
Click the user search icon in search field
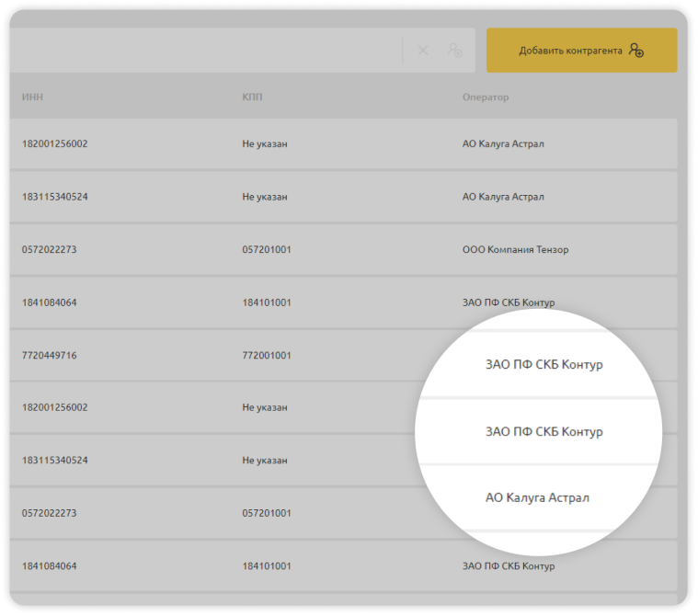(454, 51)
